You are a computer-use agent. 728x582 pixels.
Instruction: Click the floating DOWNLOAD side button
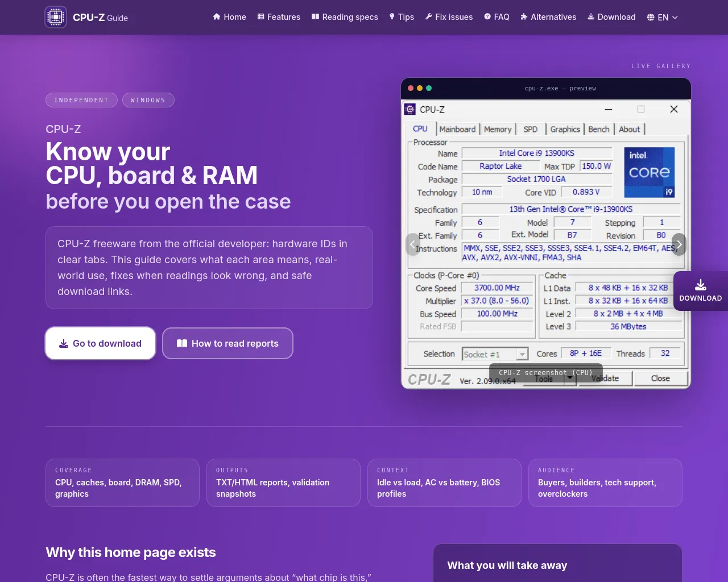(x=701, y=291)
